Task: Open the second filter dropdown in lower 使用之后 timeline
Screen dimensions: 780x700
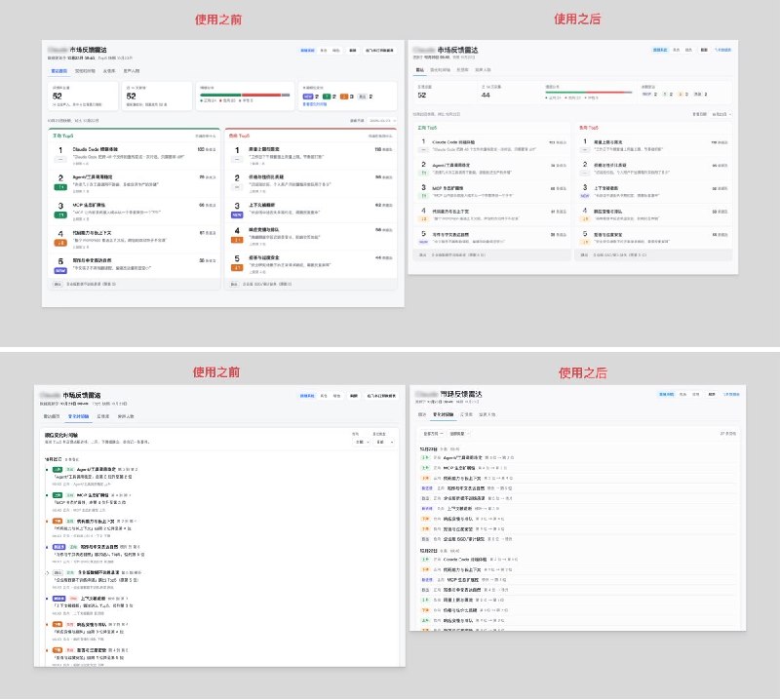Action: 458,434
